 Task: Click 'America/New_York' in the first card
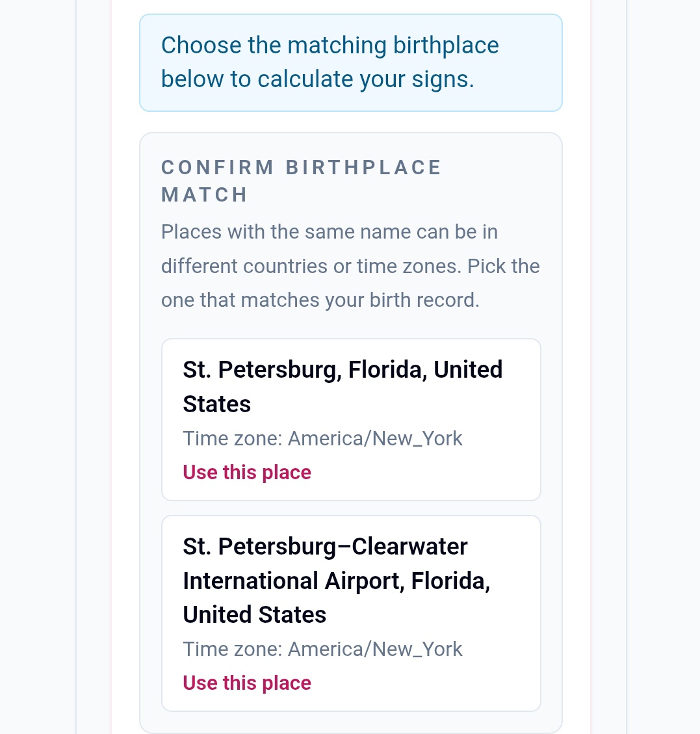point(375,439)
